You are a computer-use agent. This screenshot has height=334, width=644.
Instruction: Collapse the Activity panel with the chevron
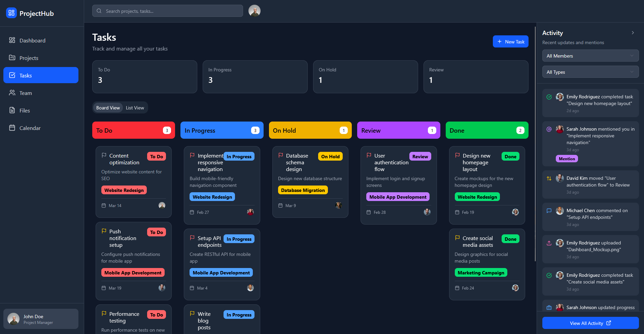pos(633,33)
